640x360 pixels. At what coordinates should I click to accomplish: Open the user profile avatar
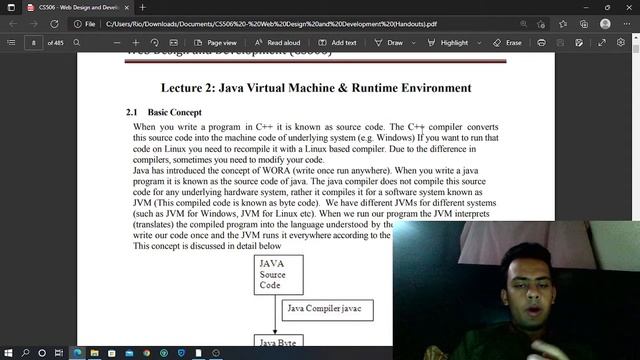coord(605,24)
